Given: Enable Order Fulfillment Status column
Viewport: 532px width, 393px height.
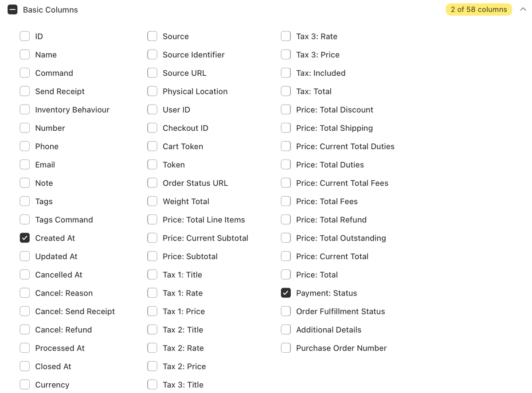Looking at the screenshot, I should coord(286,311).
